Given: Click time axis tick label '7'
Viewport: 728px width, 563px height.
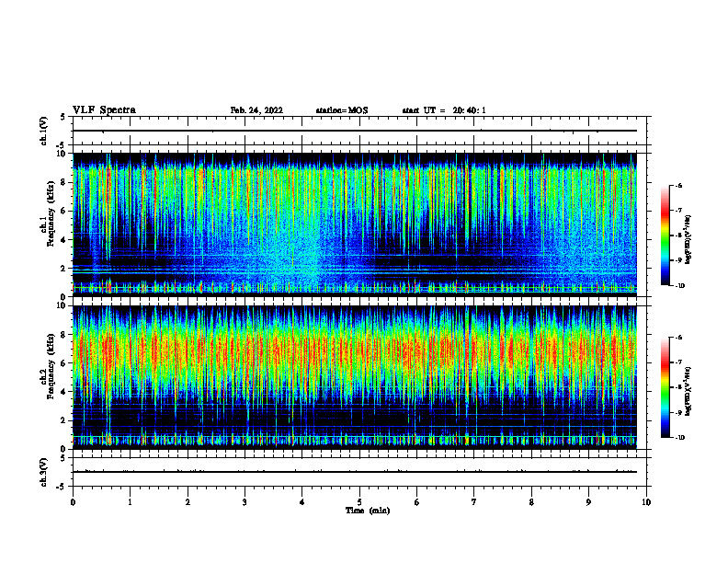Looking at the screenshot, I should (x=474, y=502).
